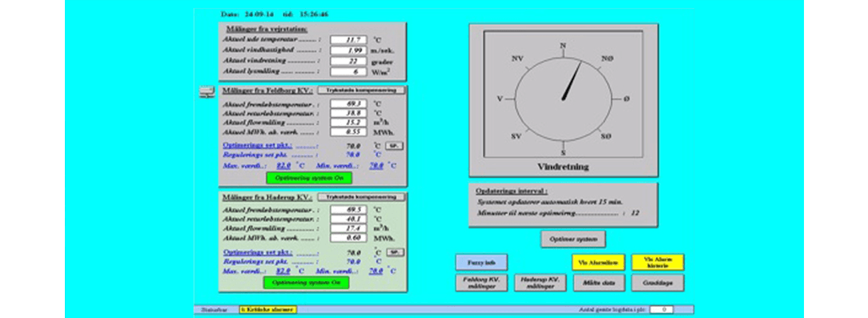Click Feldborg Trykstøds kompensering button
This screenshot has width=868, height=318.
pyautogui.click(x=361, y=91)
